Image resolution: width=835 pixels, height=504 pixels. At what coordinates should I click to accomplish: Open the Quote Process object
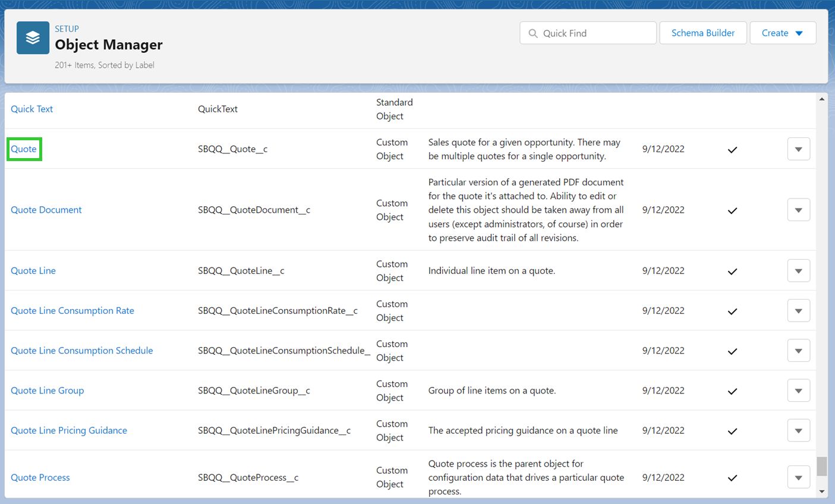pyautogui.click(x=40, y=477)
